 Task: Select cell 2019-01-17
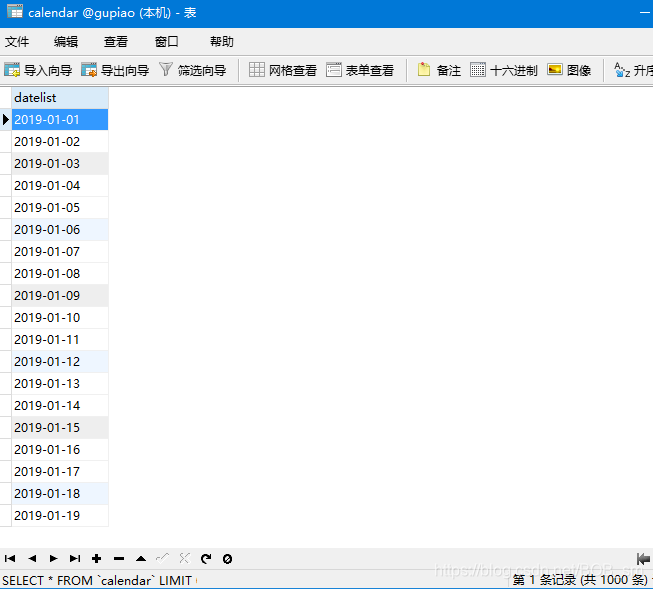(x=60, y=472)
